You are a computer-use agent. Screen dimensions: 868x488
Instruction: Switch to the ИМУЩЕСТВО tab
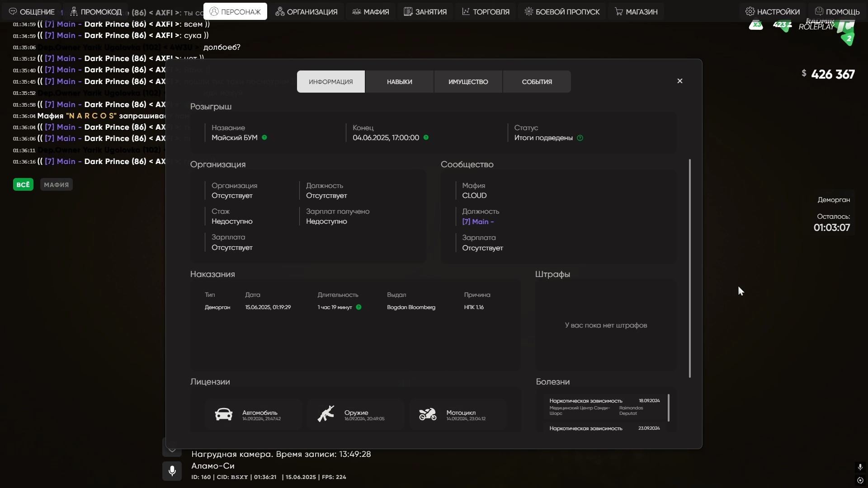coord(468,82)
